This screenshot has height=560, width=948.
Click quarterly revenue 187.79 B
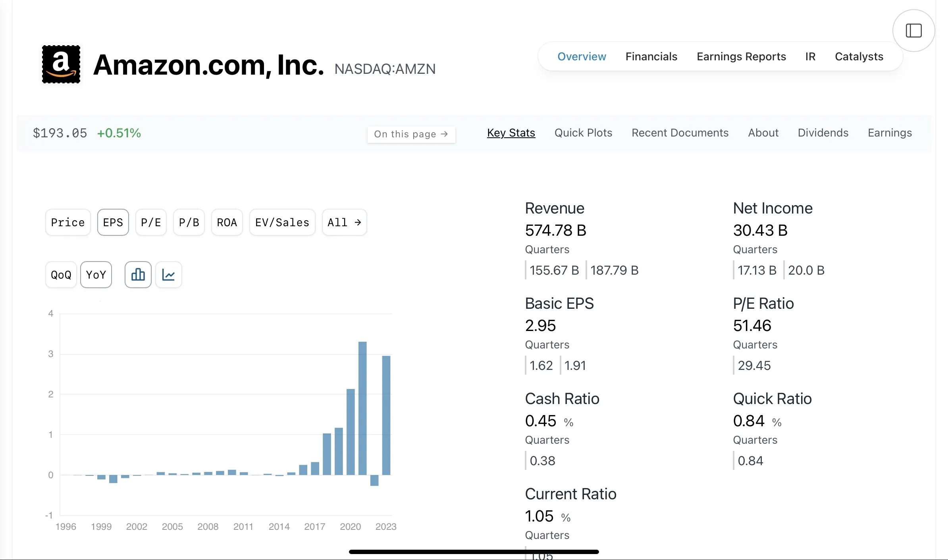pyautogui.click(x=614, y=270)
